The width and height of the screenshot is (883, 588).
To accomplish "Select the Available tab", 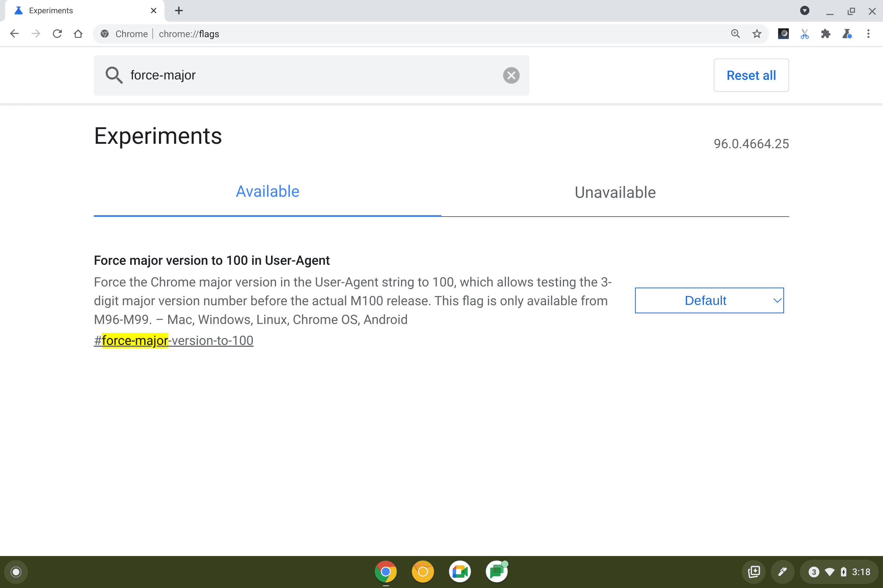I will point(267,191).
